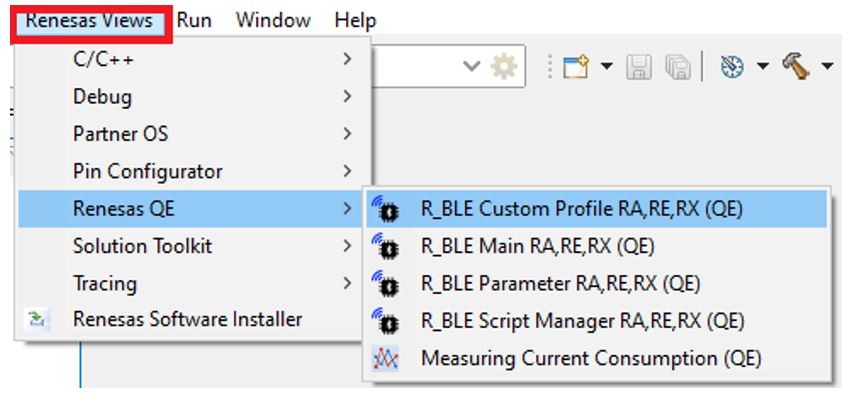The height and width of the screenshot is (398, 859).
Task: Click the Partner OS submenu arrow
Action: (x=347, y=134)
